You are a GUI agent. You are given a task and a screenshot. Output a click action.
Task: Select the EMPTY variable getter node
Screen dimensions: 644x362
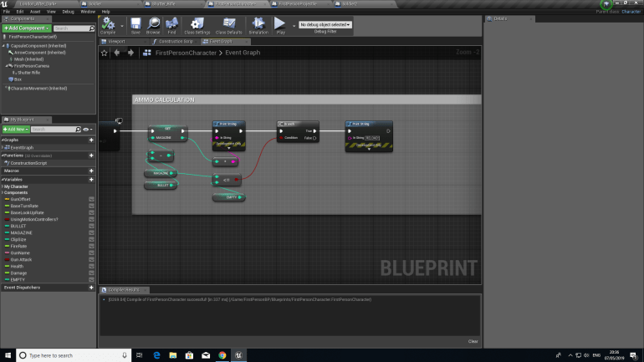point(229,197)
